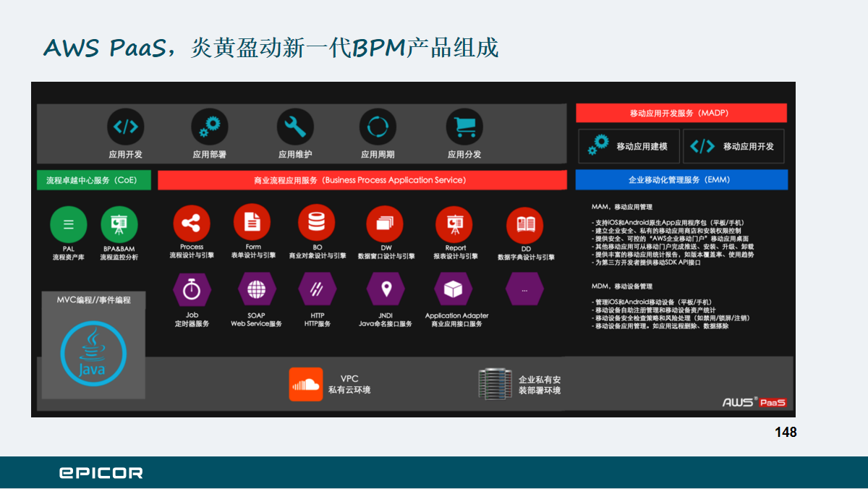The width and height of the screenshot is (868, 489).
Task: Select the 应用部署 gear icon
Action: coord(210,127)
